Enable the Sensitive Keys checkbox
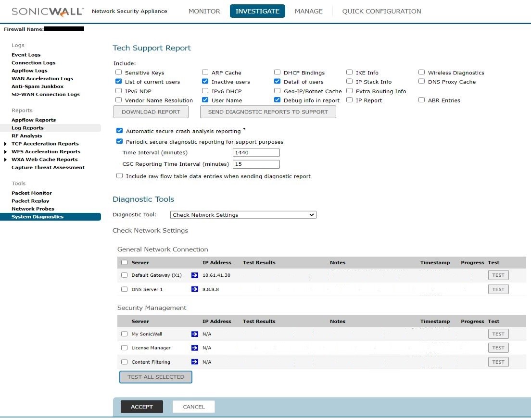This screenshot has height=420, width=531. point(119,73)
